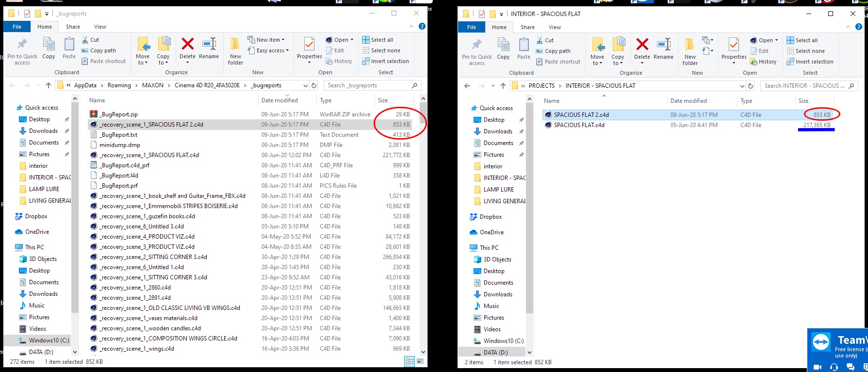Click the TeamViewer panel logo icon

(x=821, y=342)
